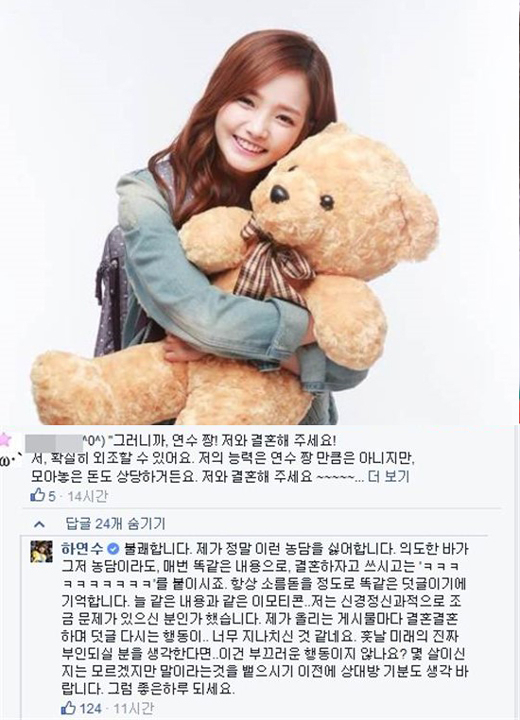Collapse replies with the upward chevron
The image size is (520, 720).
coord(40,524)
